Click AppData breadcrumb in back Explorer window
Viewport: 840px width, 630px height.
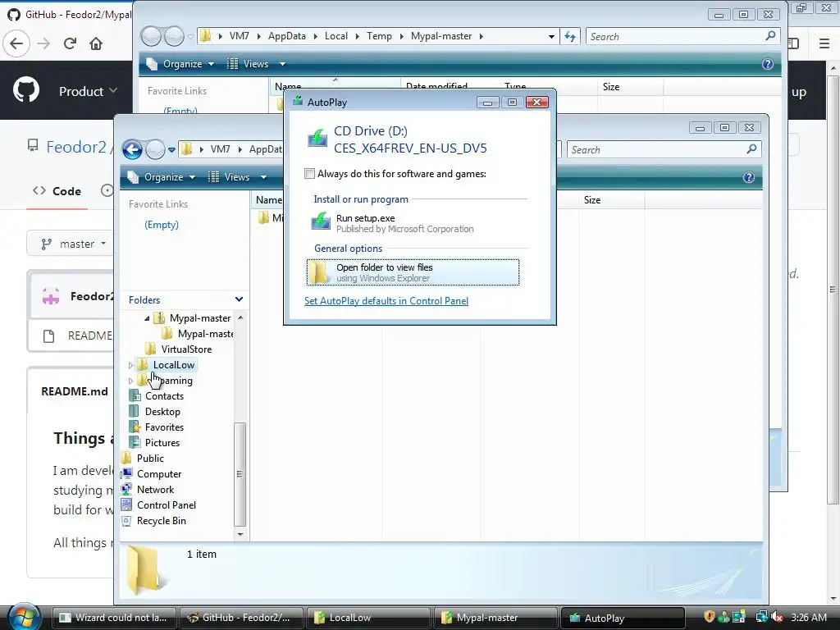pos(286,36)
